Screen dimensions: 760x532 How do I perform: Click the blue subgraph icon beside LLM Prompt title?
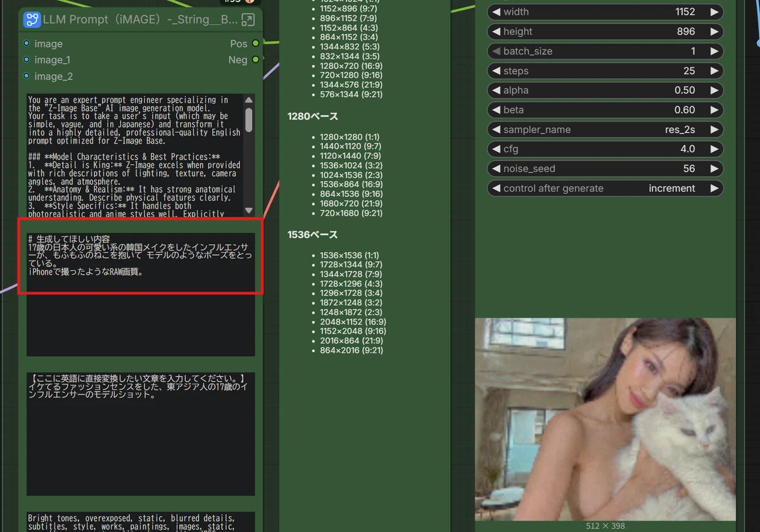[x=32, y=20]
